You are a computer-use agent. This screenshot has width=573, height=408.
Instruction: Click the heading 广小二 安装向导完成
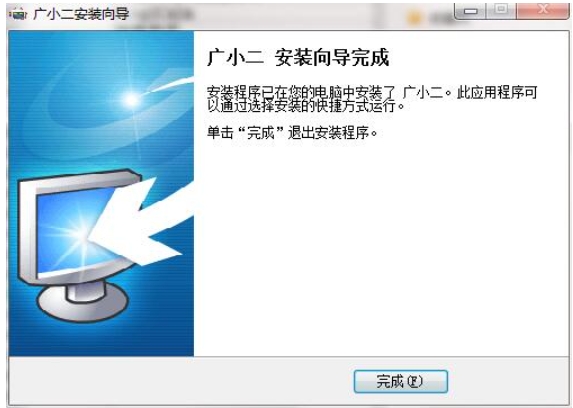pyautogui.click(x=298, y=58)
